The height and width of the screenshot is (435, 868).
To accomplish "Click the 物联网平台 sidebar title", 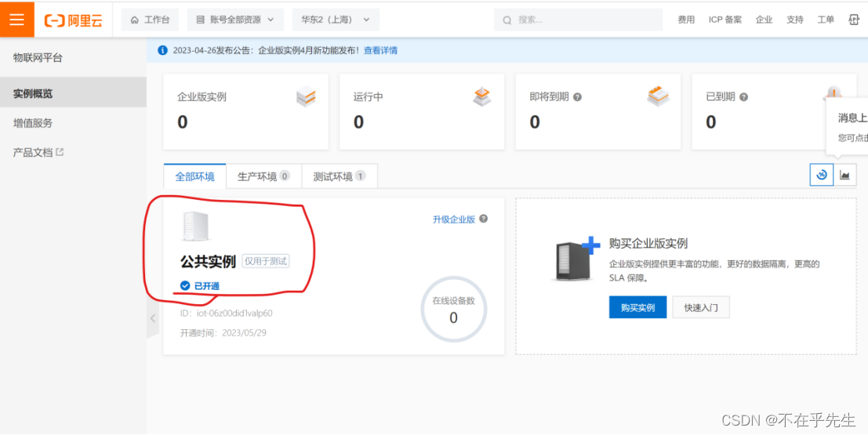I will point(38,57).
